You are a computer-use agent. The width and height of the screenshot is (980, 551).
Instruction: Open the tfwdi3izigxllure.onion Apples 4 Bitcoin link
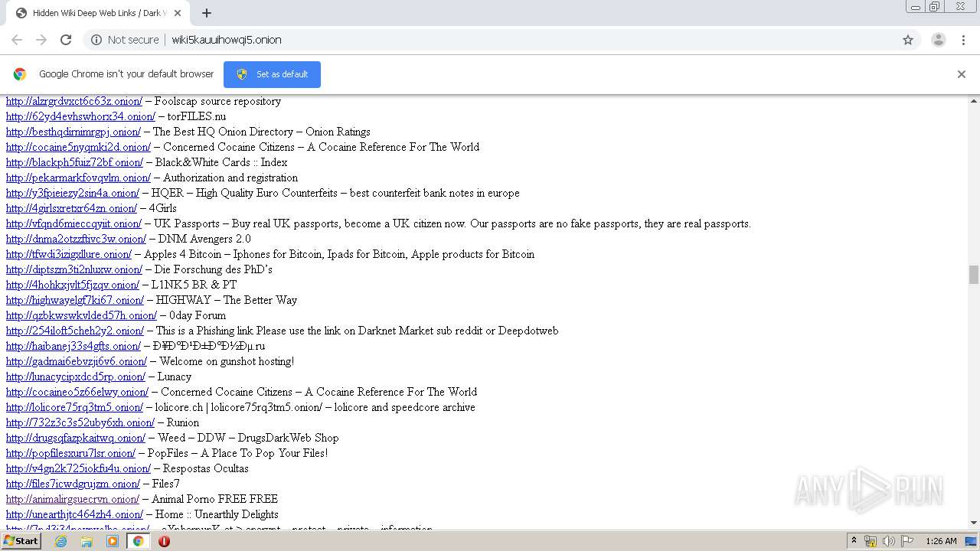coord(69,254)
